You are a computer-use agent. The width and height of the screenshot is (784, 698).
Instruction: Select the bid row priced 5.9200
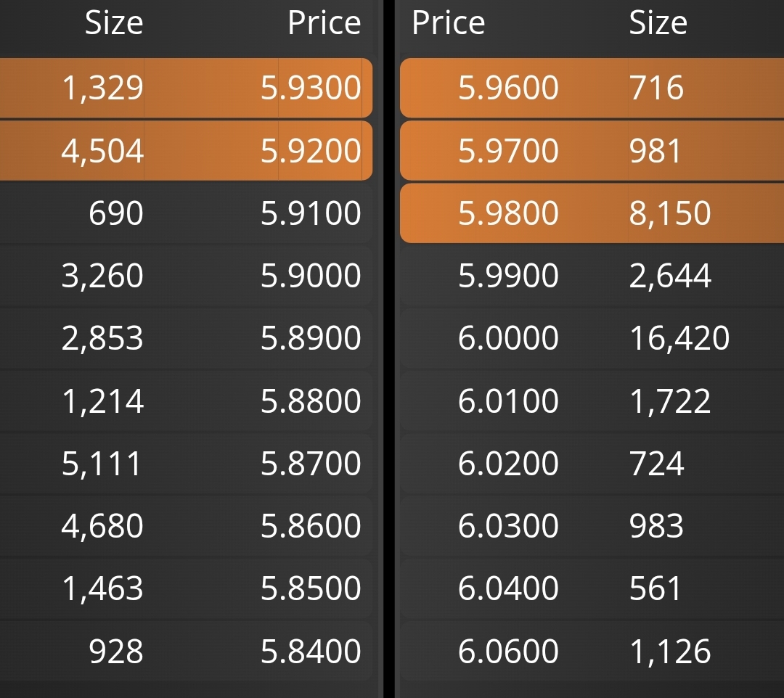pyautogui.click(x=186, y=150)
